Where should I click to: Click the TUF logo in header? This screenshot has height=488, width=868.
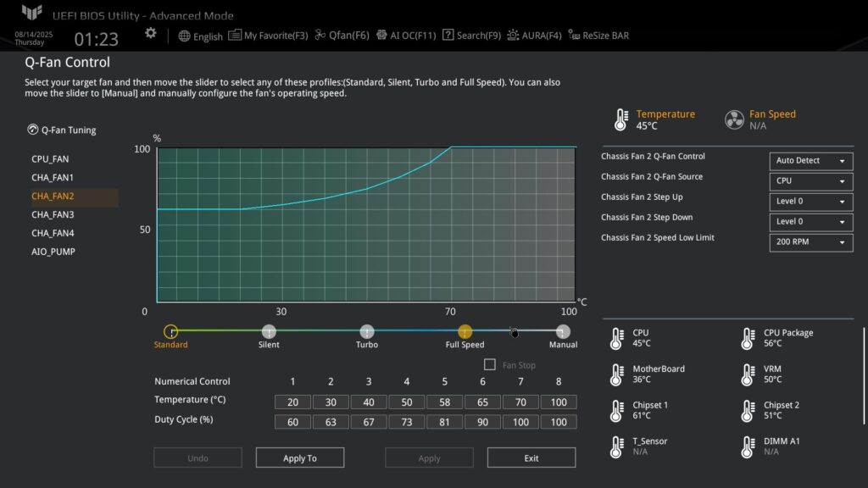(32, 12)
